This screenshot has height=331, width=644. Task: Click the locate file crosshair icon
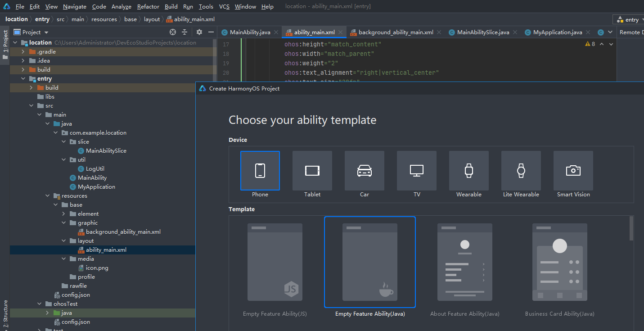click(x=173, y=32)
